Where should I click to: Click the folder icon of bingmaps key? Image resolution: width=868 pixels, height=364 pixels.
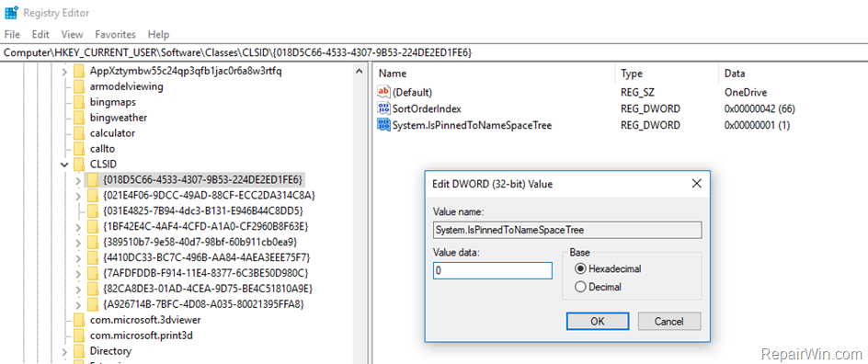pyautogui.click(x=80, y=102)
